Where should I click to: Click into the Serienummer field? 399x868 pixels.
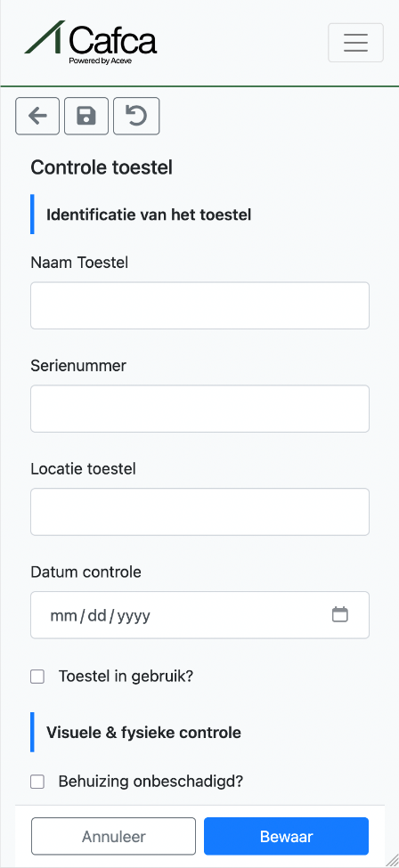point(199,409)
